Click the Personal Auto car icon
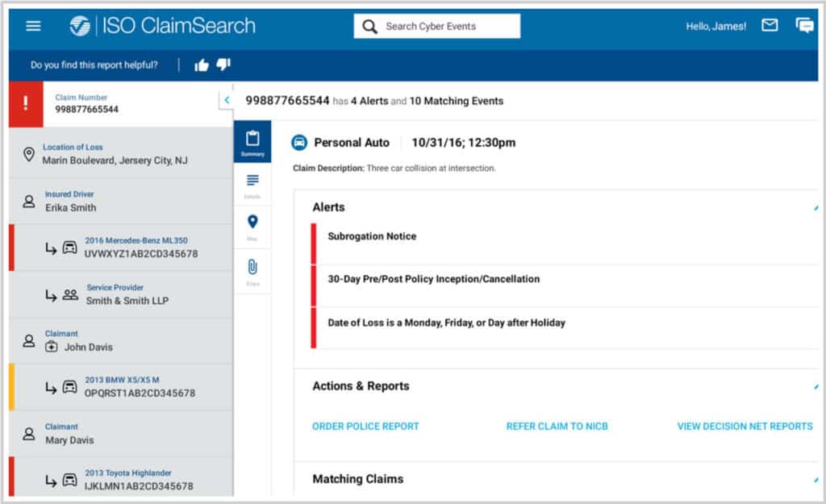 [299, 143]
